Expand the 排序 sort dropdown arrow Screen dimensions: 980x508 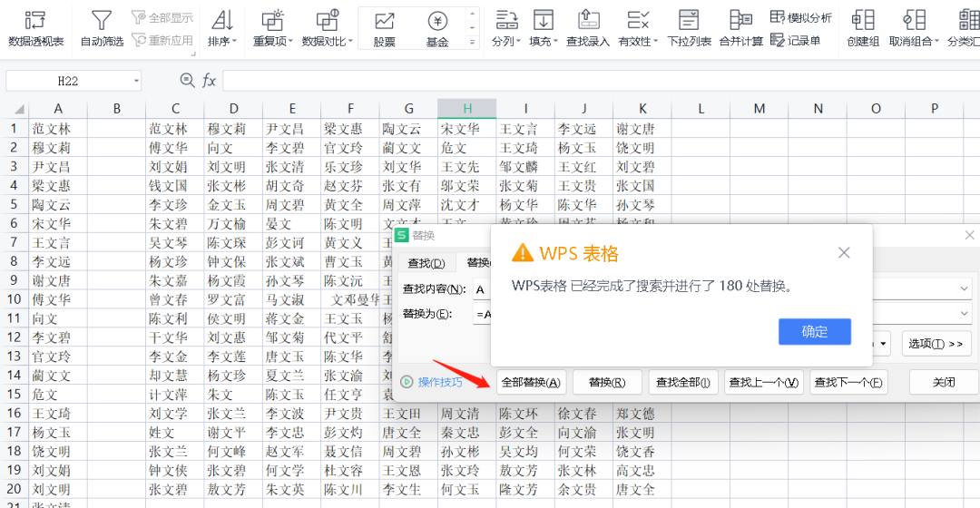[x=234, y=41]
